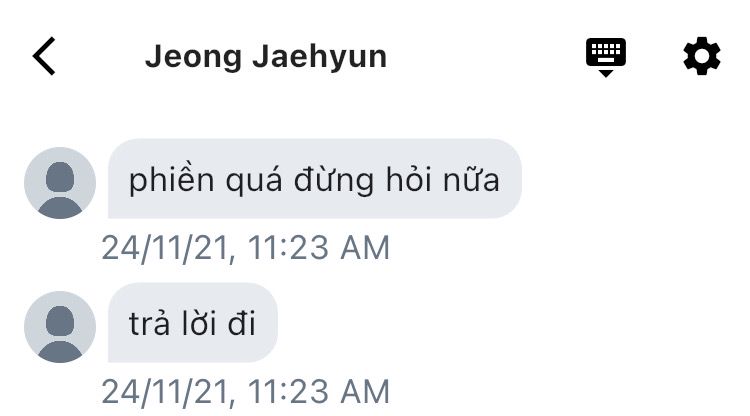Click "11:23 AM" under the second message
Screen dimensions: 750x416
click(x=319, y=392)
